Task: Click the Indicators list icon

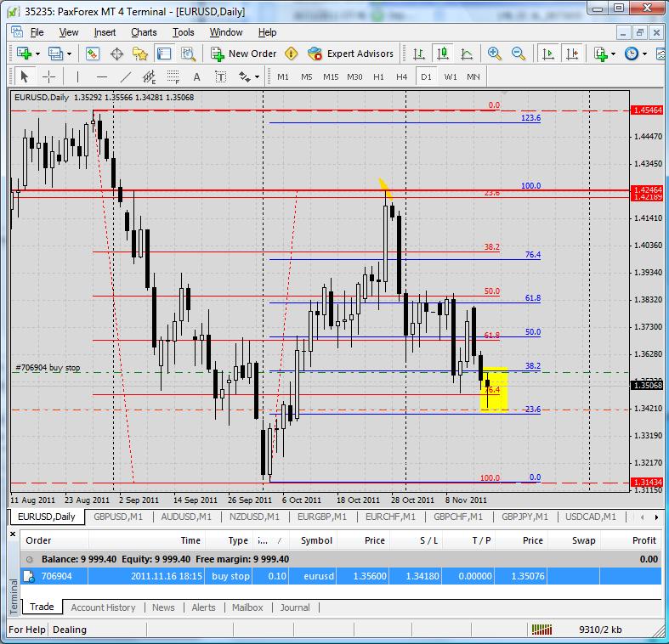Action: tap(601, 54)
